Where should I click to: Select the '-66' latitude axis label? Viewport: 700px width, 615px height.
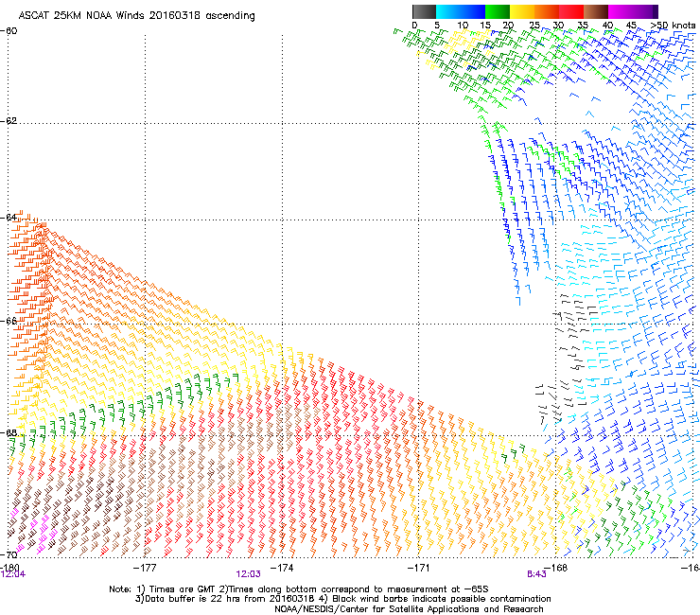[9, 321]
